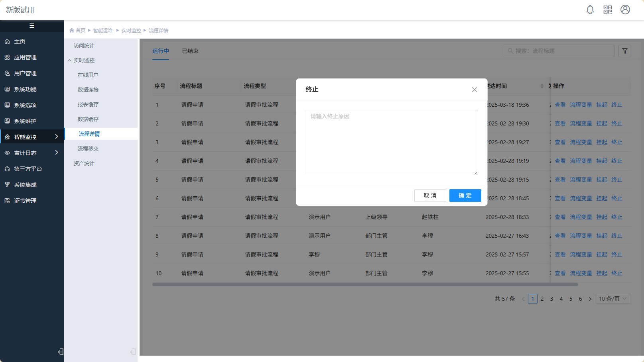This screenshot has width=644, height=362.
Task: Click the notification bell icon
Action: [x=590, y=10]
